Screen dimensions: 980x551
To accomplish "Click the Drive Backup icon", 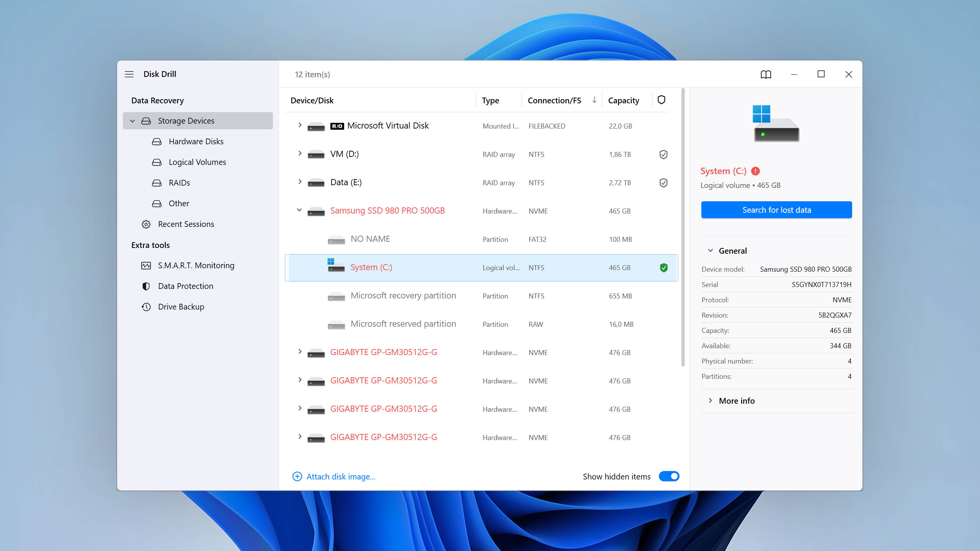I will tap(146, 307).
